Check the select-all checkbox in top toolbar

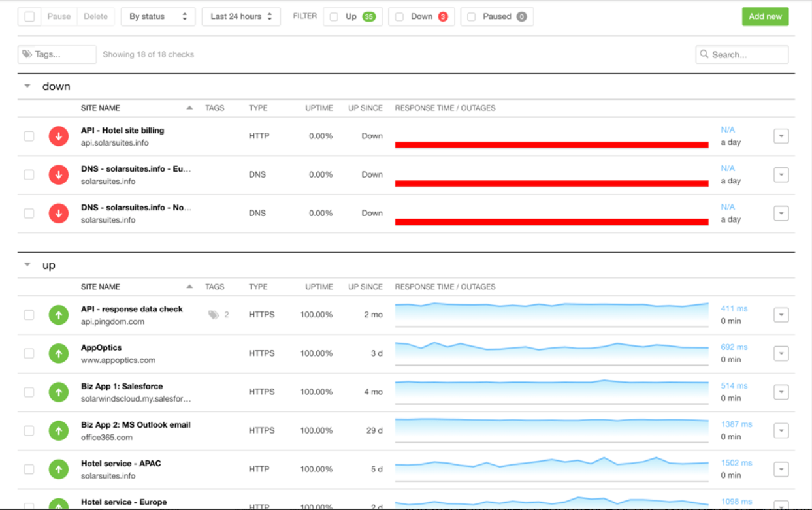pyautogui.click(x=29, y=17)
